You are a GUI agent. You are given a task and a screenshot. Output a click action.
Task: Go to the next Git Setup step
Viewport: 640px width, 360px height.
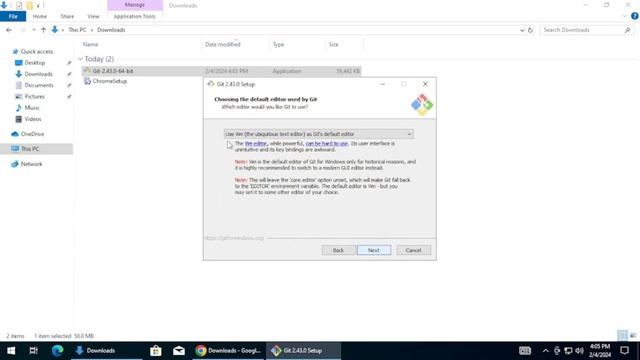374,250
